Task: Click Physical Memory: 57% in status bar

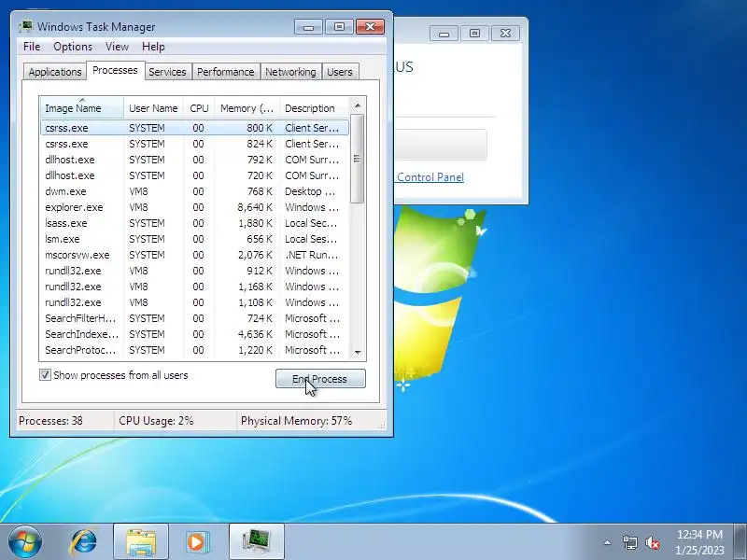Action: coord(296,421)
